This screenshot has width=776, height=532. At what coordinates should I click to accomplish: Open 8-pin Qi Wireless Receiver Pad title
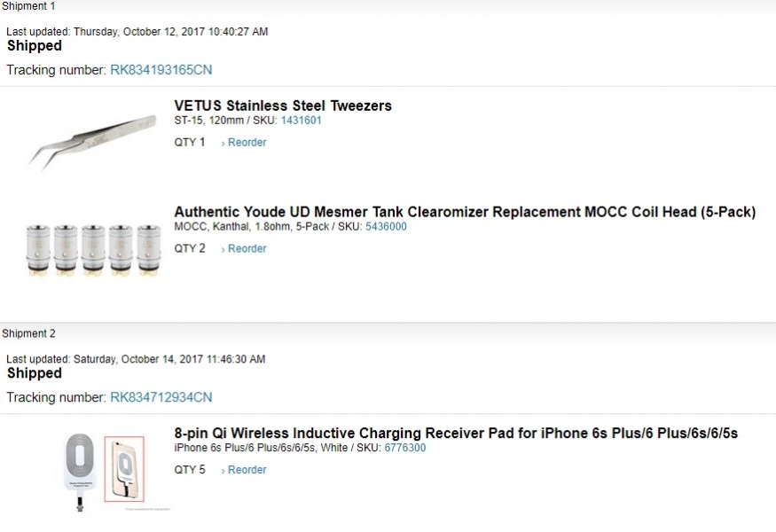(x=456, y=434)
